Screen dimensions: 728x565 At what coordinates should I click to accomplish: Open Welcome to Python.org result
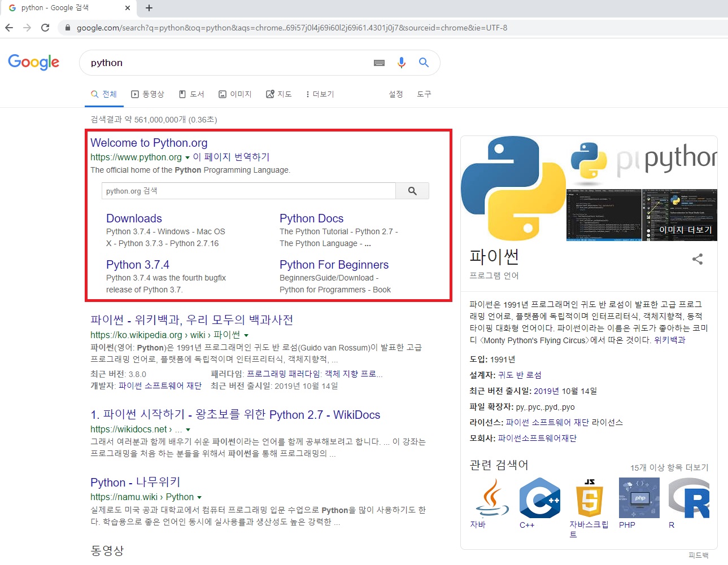click(x=149, y=143)
